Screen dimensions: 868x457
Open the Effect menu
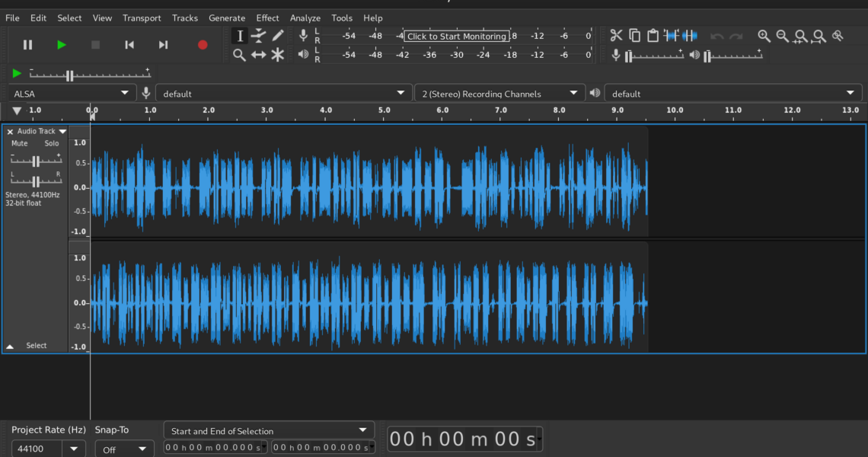tap(267, 18)
